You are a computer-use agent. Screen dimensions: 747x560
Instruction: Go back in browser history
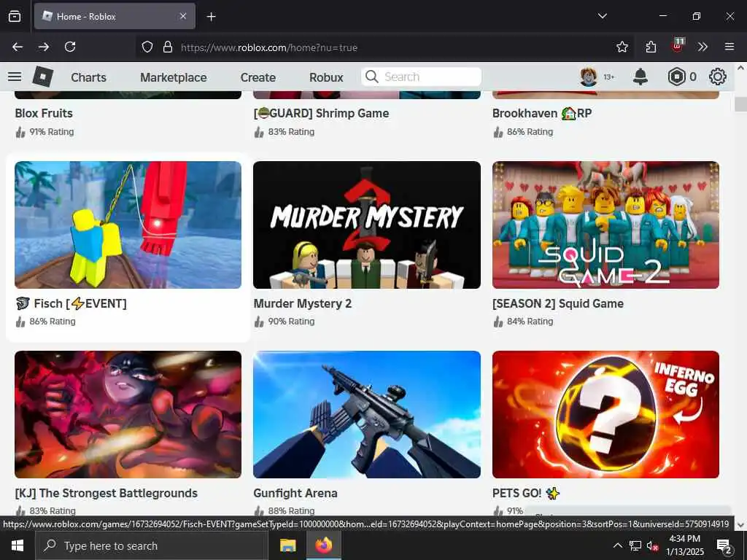[18, 47]
